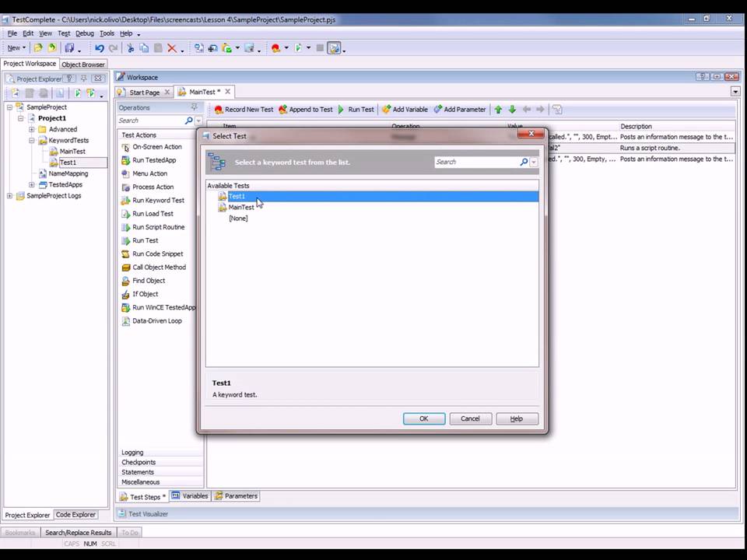Select [None] in Available Tests list

coord(238,219)
